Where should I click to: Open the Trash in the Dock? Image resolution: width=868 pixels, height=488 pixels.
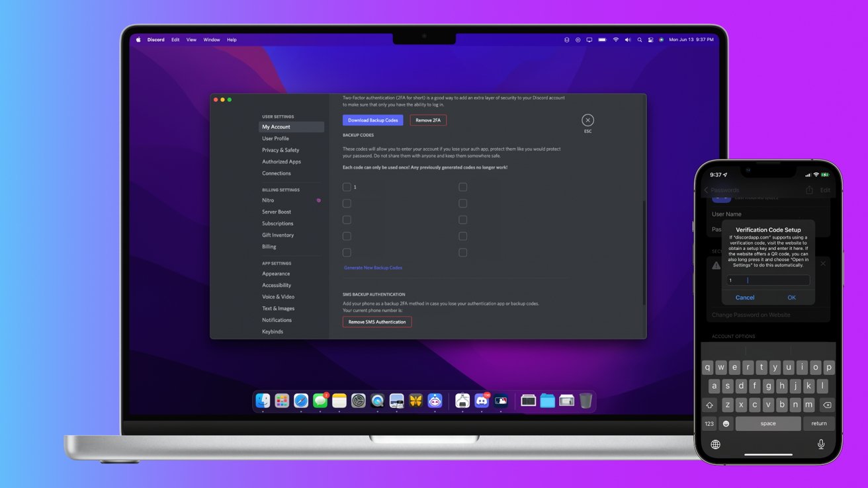click(x=586, y=401)
